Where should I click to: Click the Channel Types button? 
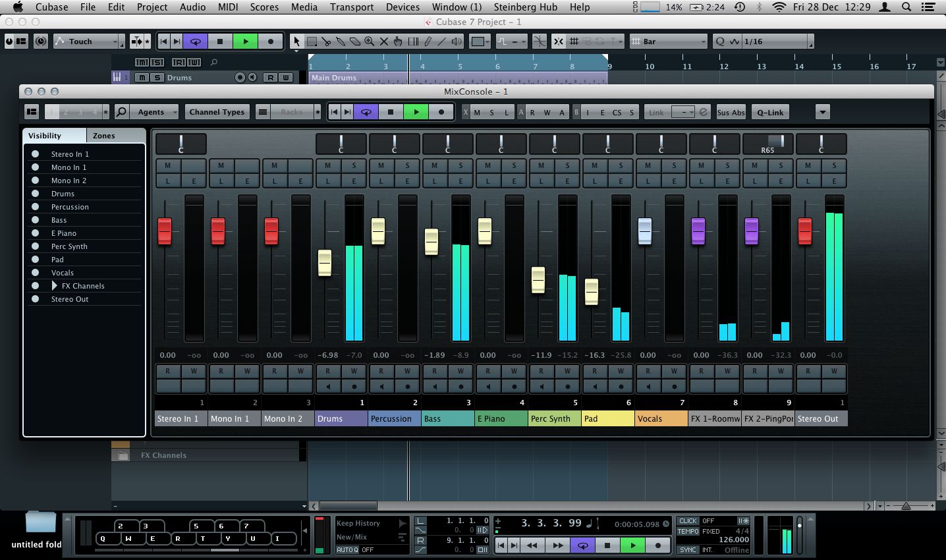pyautogui.click(x=217, y=112)
